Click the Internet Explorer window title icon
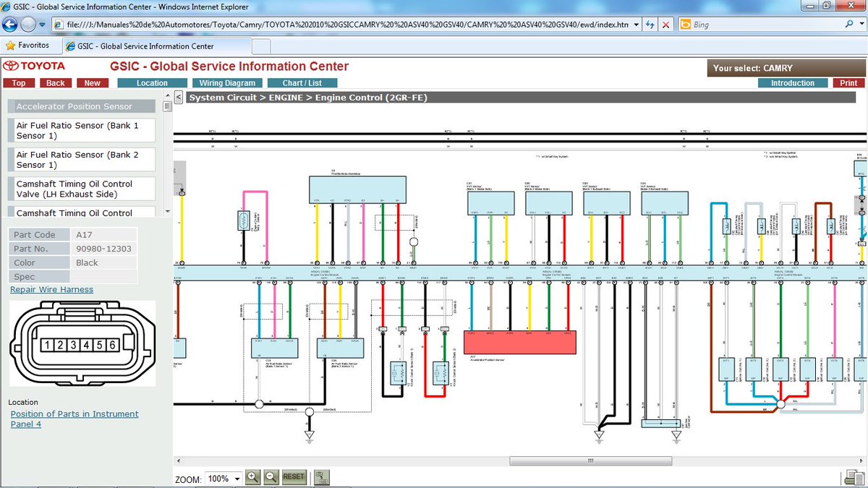868x488 pixels. click(7, 7)
